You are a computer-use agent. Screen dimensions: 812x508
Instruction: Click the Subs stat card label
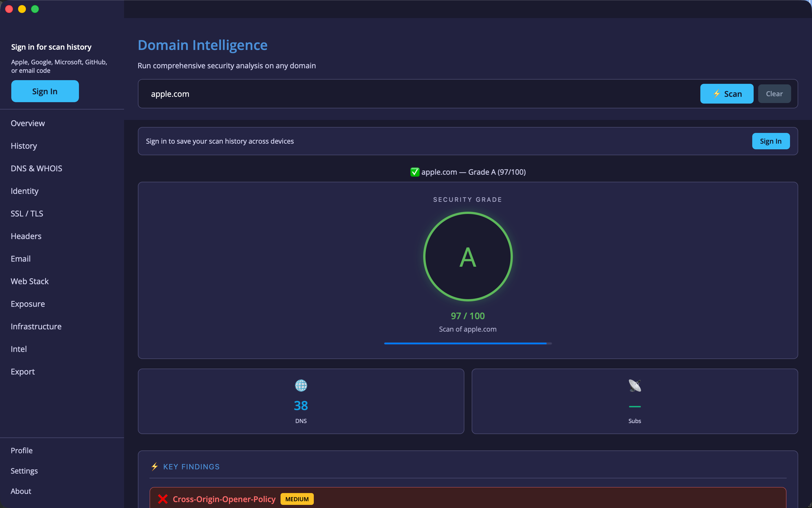[x=634, y=421]
